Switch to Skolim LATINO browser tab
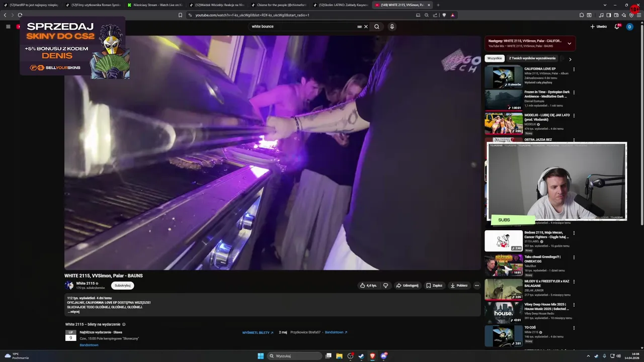This screenshot has height=362, width=644. pos(341,5)
